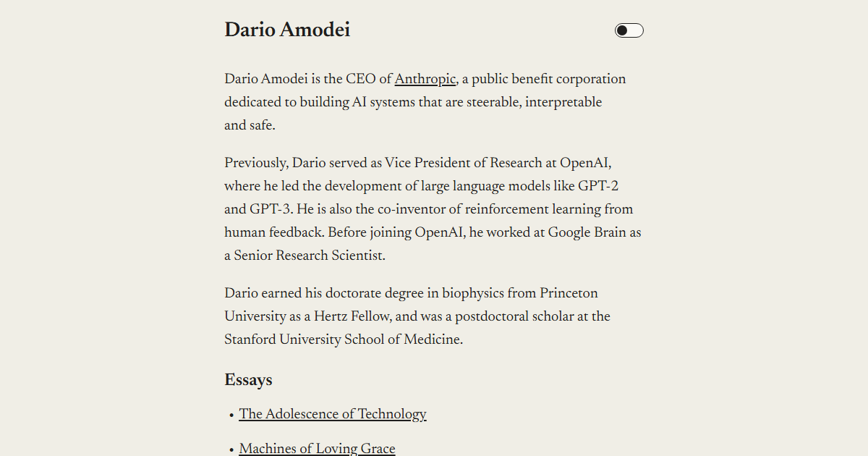
Task: Open the Anthropic link
Action: click(425, 79)
